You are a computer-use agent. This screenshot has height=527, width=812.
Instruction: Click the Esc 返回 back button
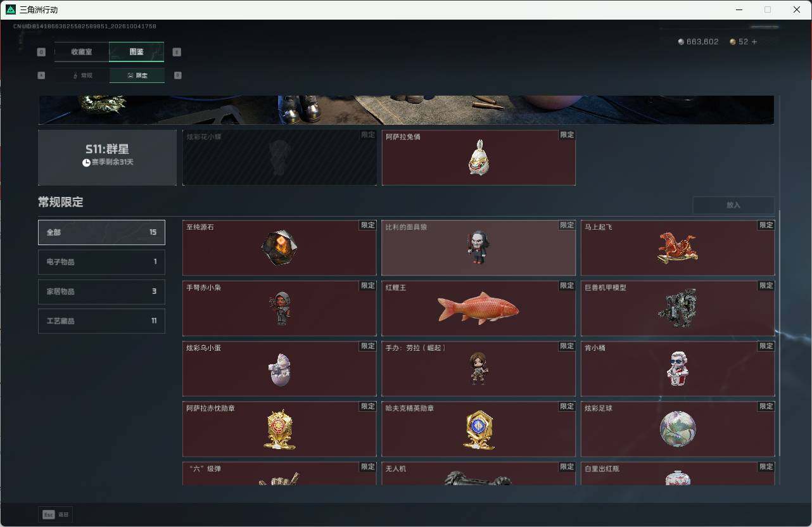56,514
